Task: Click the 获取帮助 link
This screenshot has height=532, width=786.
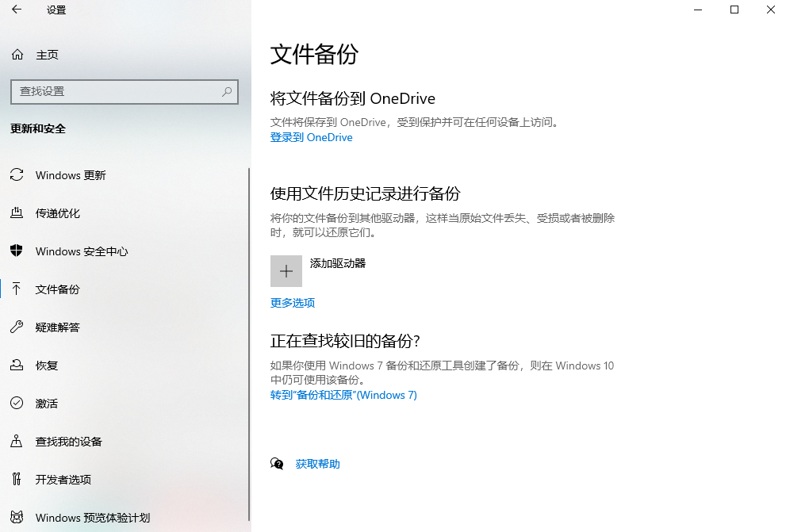Action: (x=317, y=464)
